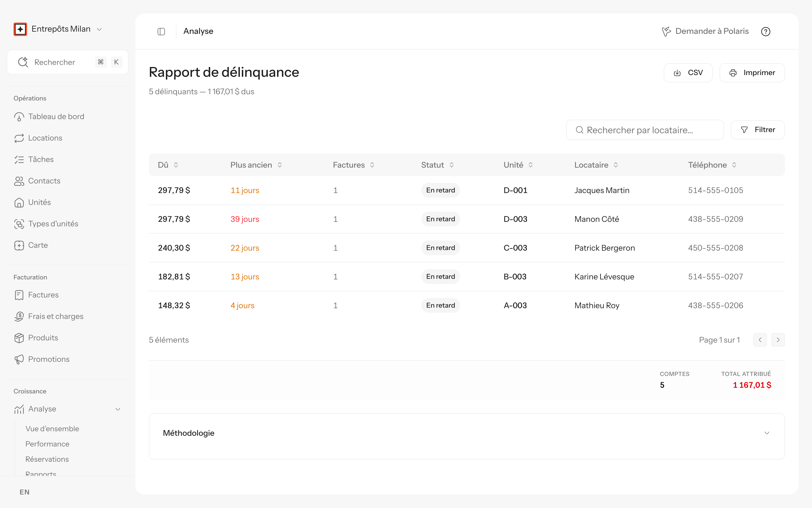Click En retard badge for Karine Lévesque
The width and height of the screenshot is (812, 508).
pyautogui.click(x=440, y=277)
